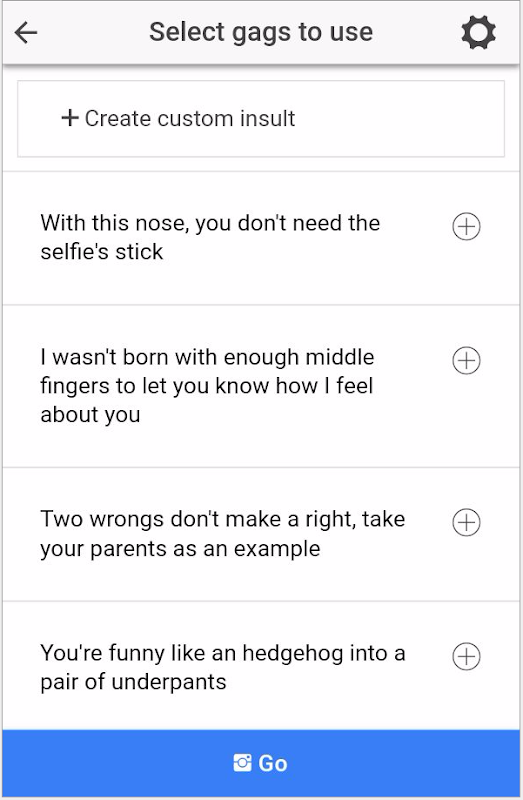Image resolution: width=523 pixels, height=800 pixels.
Task: Click the word Go on the blue bar
Action: 273,763
